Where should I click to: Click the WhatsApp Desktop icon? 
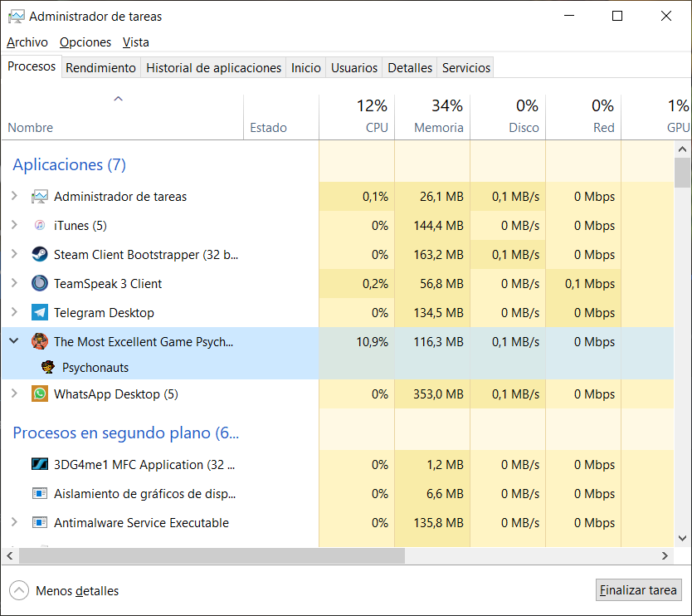pyautogui.click(x=39, y=394)
